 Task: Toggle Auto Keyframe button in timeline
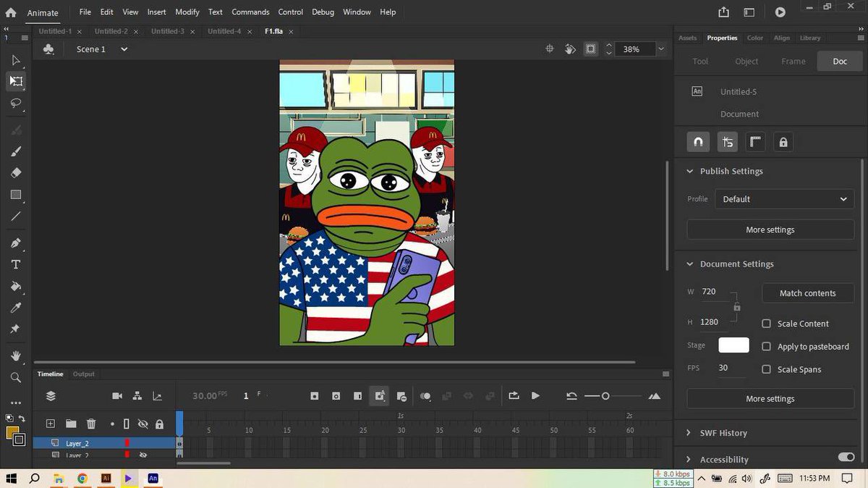point(379,396)
